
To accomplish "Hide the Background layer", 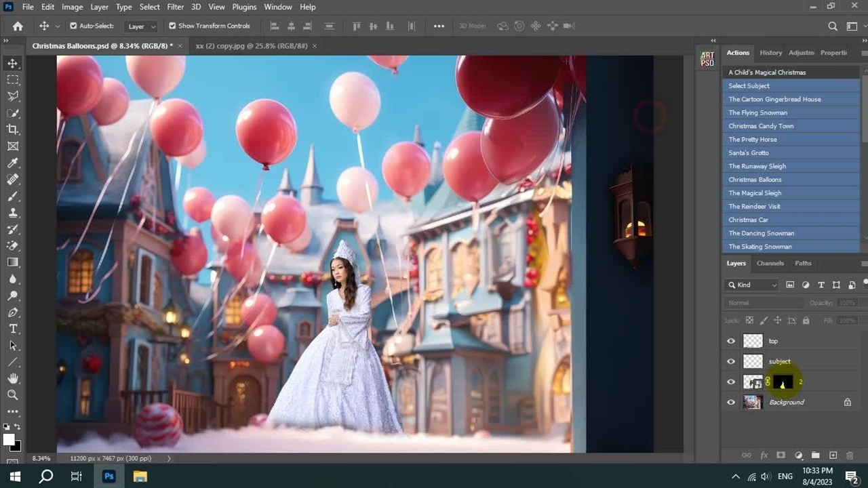I will [731, 402].
